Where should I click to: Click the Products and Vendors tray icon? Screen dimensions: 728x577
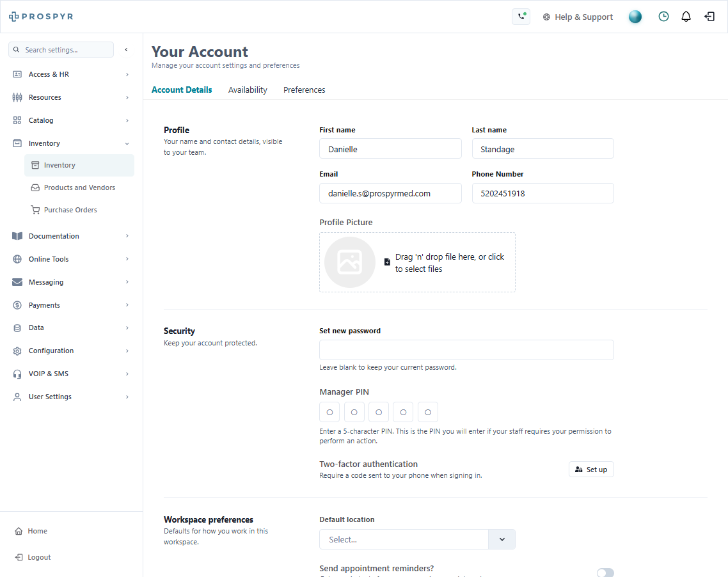click(35, 187)
